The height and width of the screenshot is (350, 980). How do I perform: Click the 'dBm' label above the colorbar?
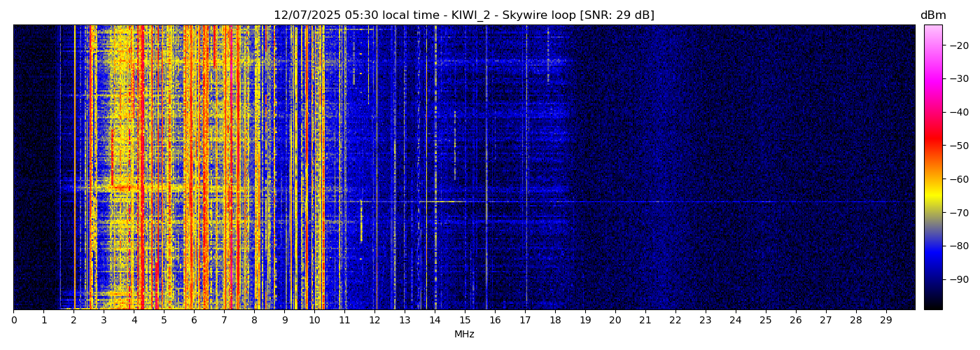click(x=932, y=15)
